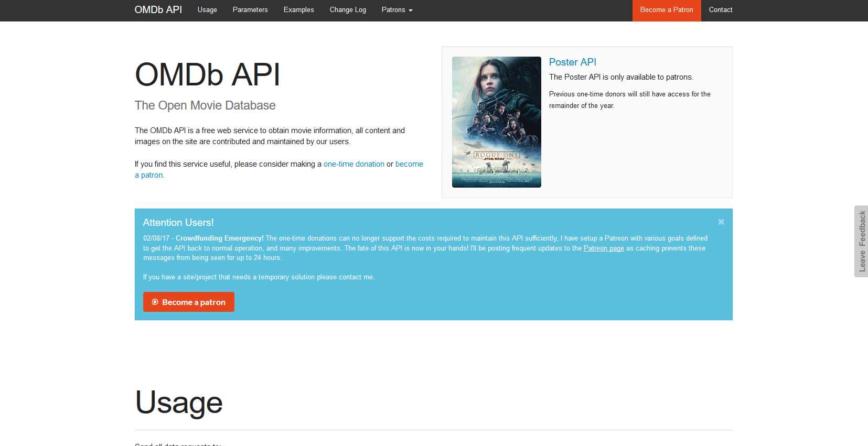
Task: Click 'The Open Movie Database' subtitle
Action: pyautogui.click(x=205, y=105)
